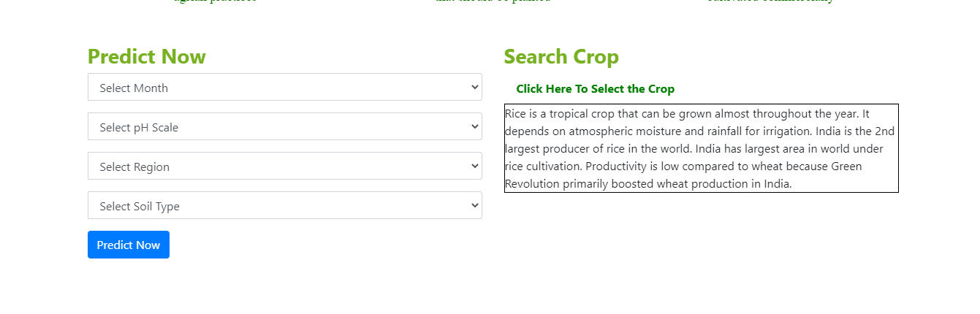Click the 'Select Soil Type' placeholder text

tap(140, 206)
